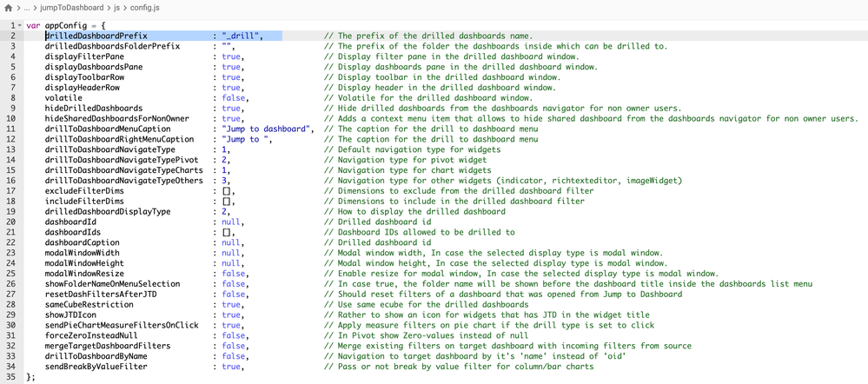Click the displayFilterPane true value

click(x=231, y=56)
